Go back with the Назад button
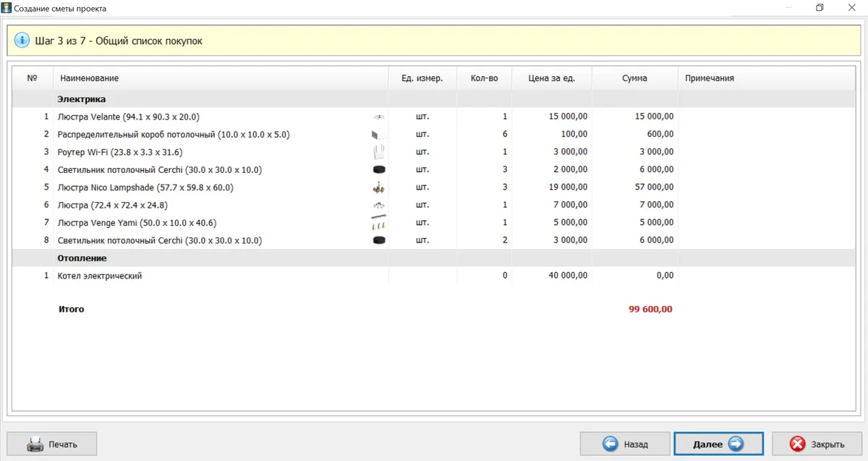 click(x=625, y=444)
